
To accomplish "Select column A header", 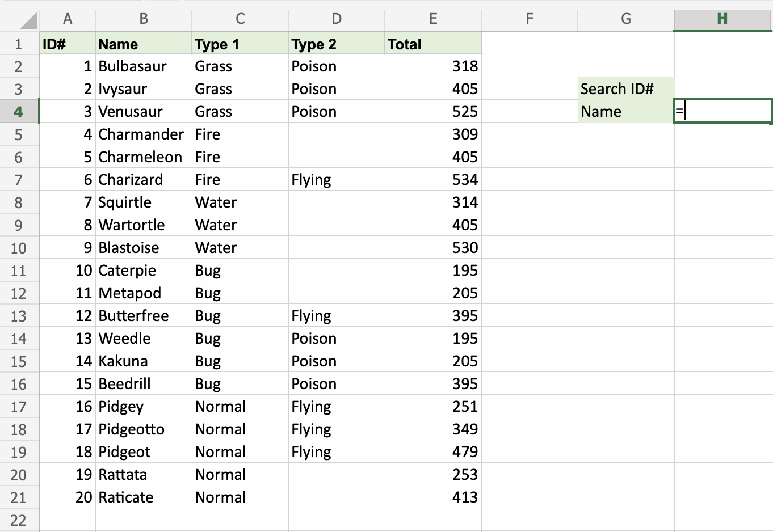I will pos(68,19).
